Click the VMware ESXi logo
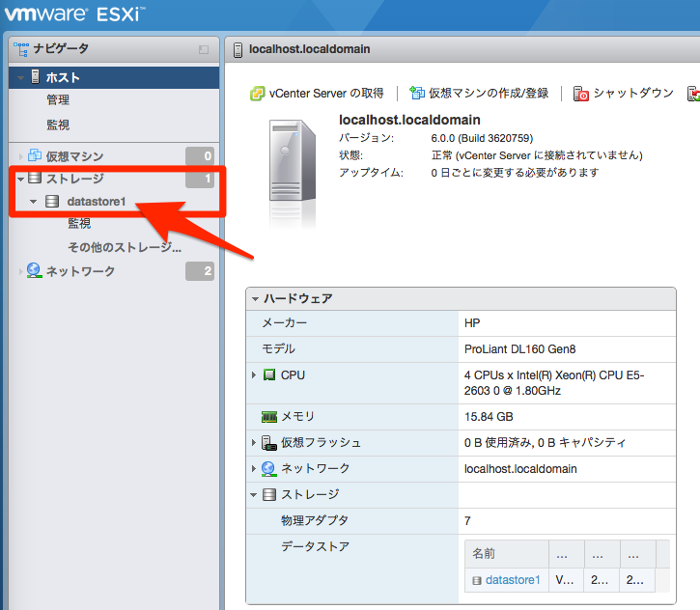 click(73, 14)
